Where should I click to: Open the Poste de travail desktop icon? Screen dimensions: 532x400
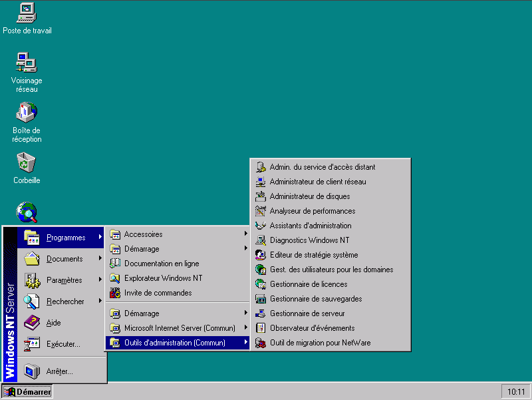tap(27, 13)
